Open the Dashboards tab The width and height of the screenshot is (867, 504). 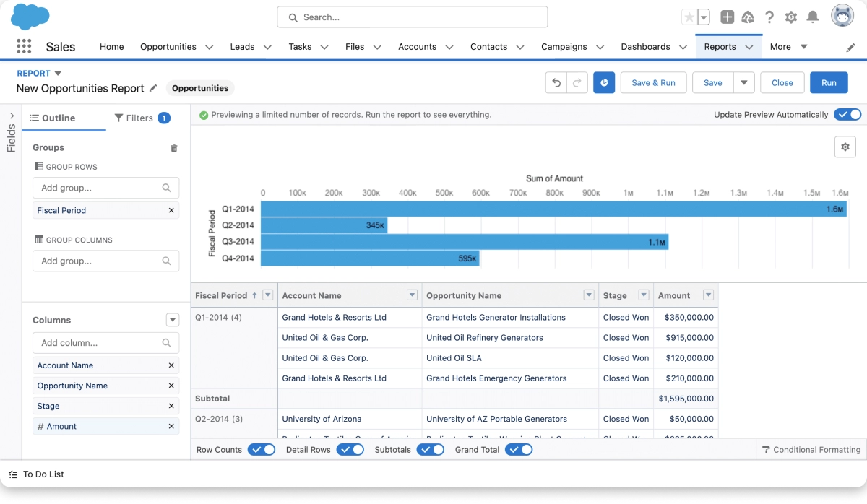coord(645,46)
